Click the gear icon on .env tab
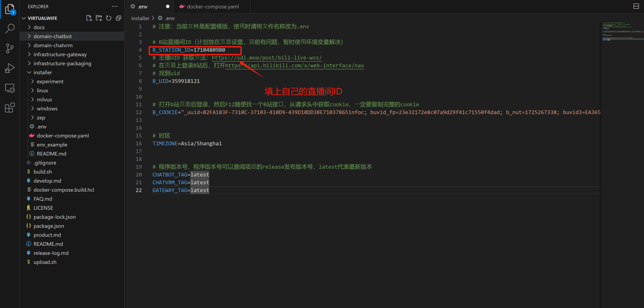 click(x=133, y=7)
